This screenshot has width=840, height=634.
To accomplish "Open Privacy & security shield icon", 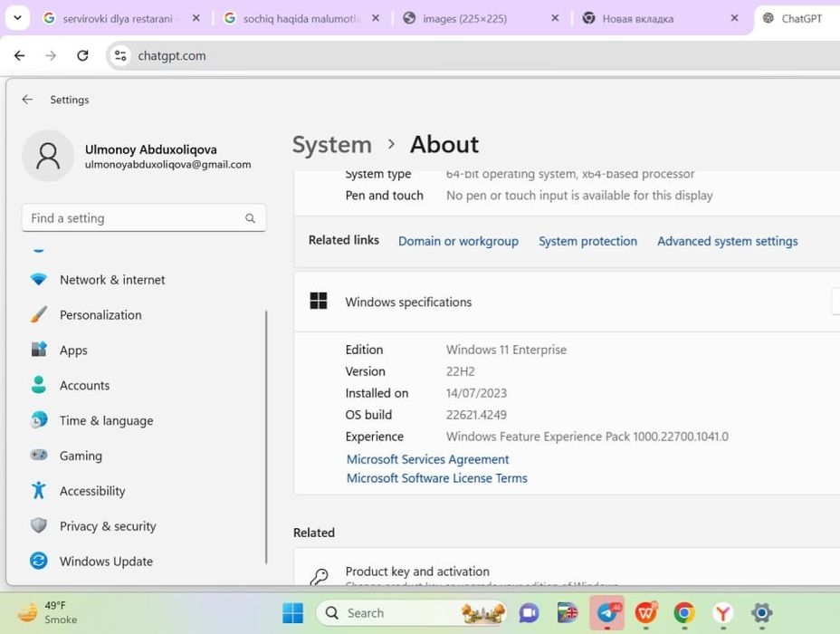I will click(38, 526).
